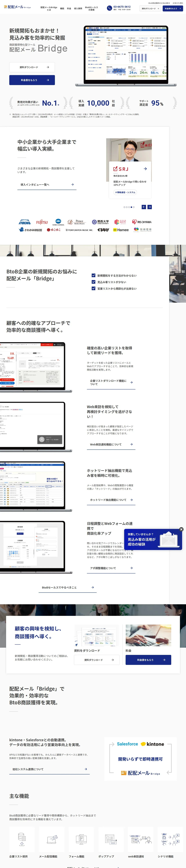The image size is (186, 868).
Task: Click arrow icon on the SRJ case card
Action: click(x=145, y=169)
